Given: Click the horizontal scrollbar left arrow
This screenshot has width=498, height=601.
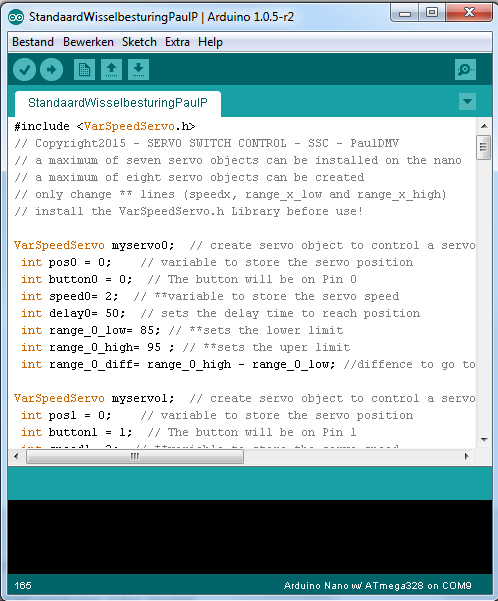Looking at the screenshot, I should pyautogui.click(x=16, y=456).
